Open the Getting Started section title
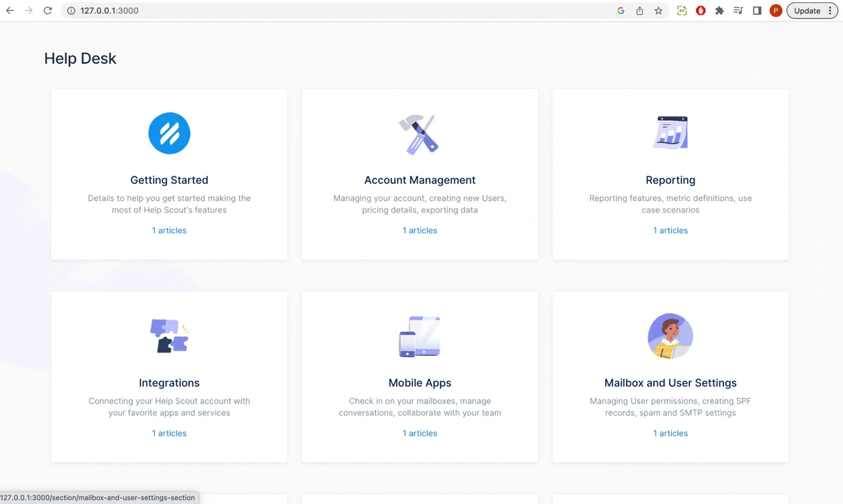The image size is (843, 504). (169, 180)
